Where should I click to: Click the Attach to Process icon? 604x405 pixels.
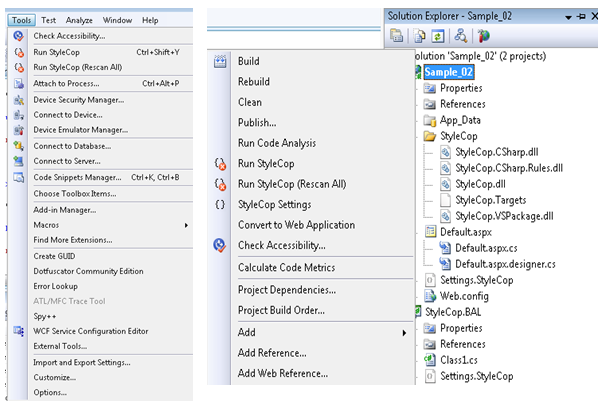(18, 83)
